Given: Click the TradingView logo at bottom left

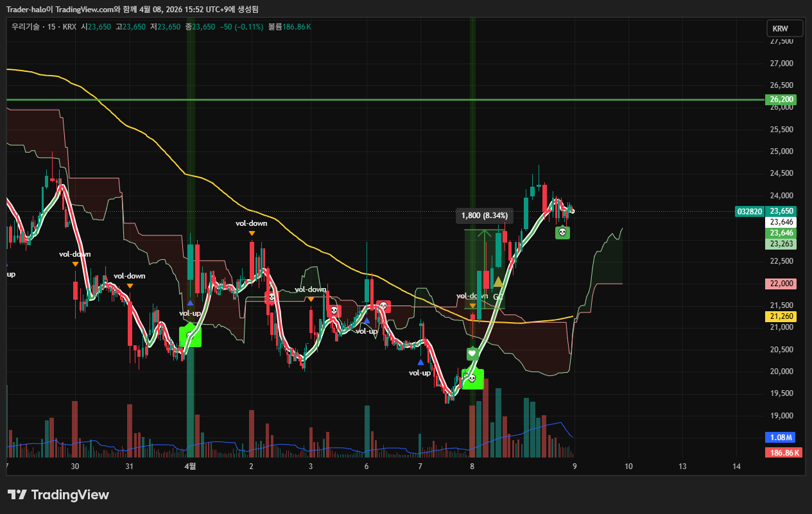Looking at the screenshot, I should [x=58, y=495].
